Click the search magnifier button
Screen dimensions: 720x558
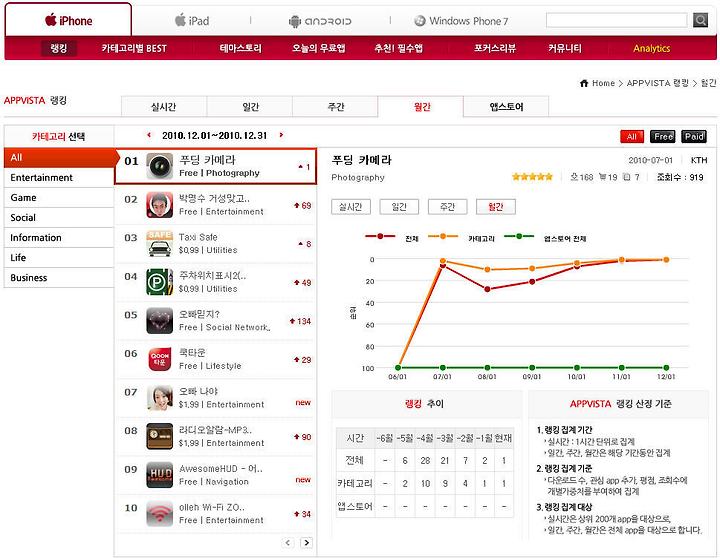pos(700,20)
